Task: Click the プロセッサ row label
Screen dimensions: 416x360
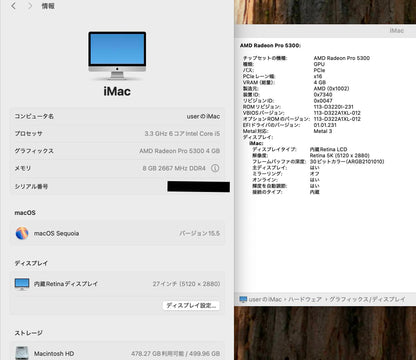Action: 28,134
